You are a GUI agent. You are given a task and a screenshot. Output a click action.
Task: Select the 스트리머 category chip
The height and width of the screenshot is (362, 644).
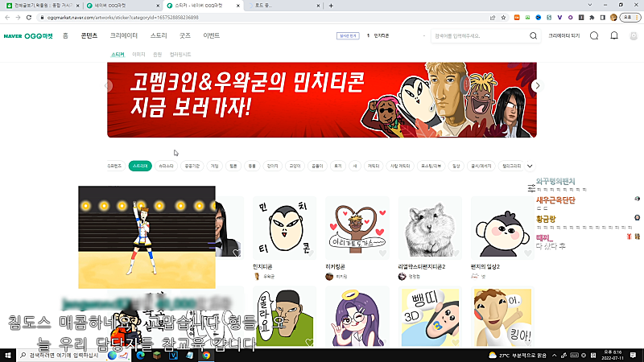tap(140, 166)
